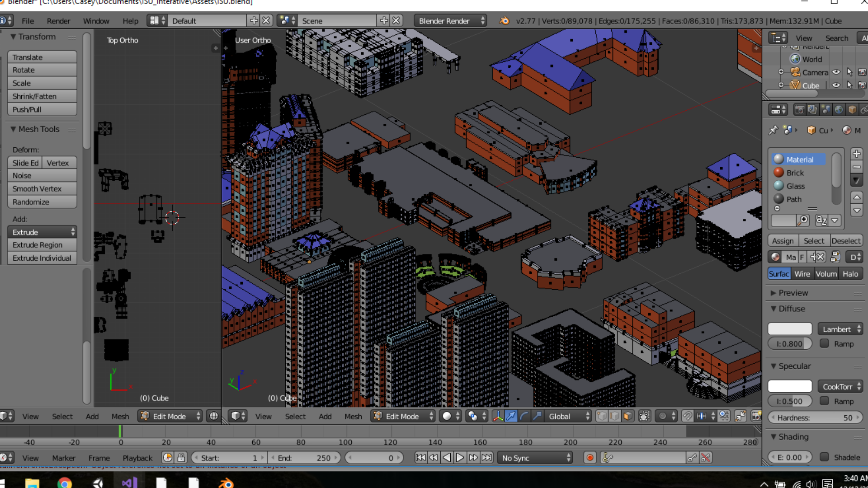
Task: Open Visual Studio from the taskbar
Action: pos(129,483)
